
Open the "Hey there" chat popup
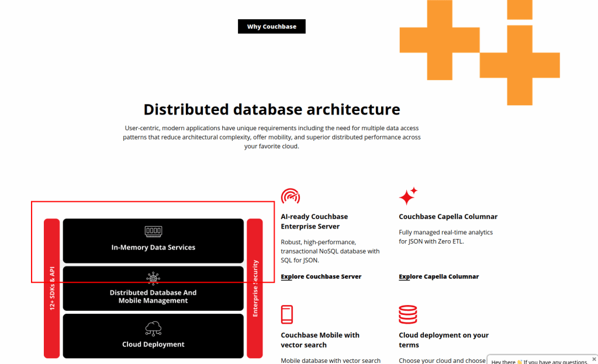pyautogui.click(x=541, y=360)
